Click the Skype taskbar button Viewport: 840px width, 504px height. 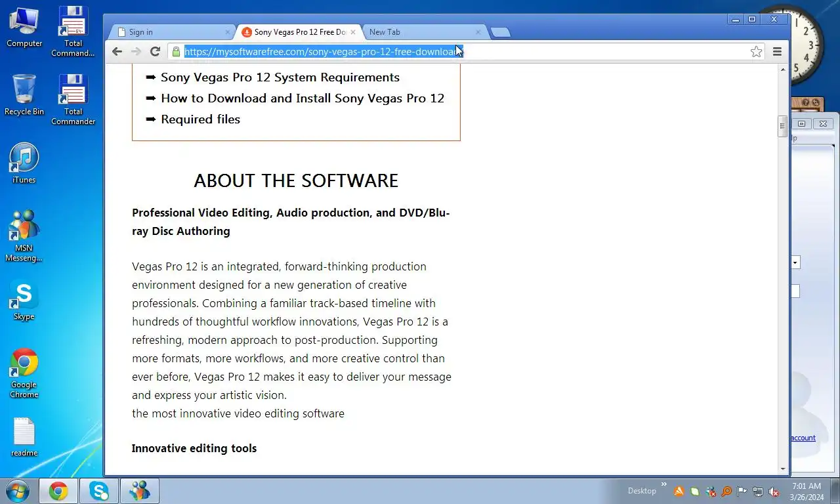pos(99,491)
